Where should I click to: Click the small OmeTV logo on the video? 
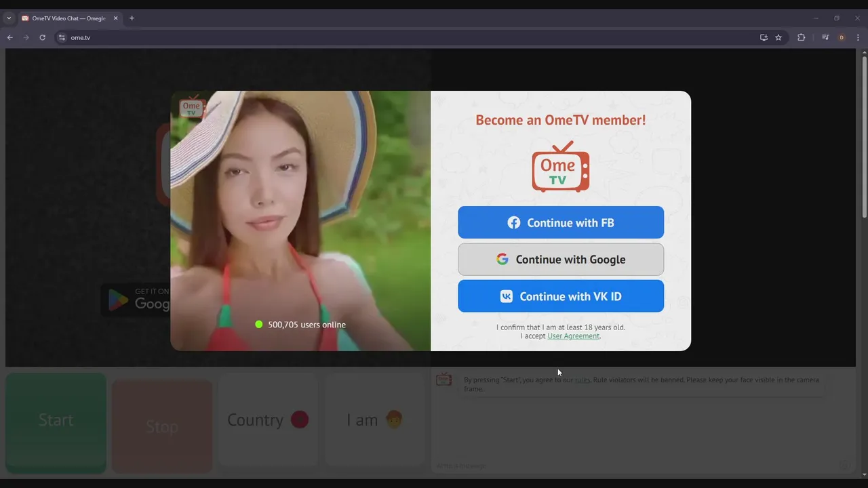[192, 106]
